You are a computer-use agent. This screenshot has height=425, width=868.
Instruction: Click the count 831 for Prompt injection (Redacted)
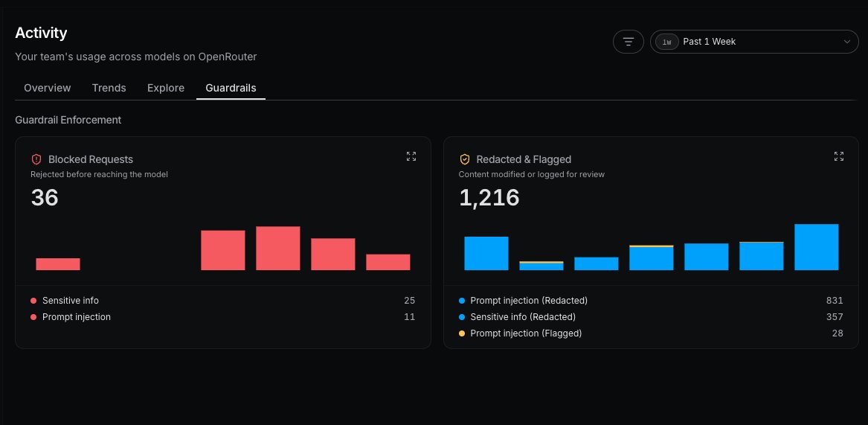pos(835,301)
